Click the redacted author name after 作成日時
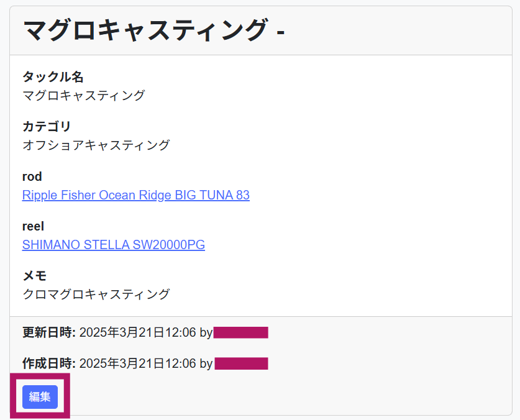This screenshot has height=420, width=520. click(241, 362)
